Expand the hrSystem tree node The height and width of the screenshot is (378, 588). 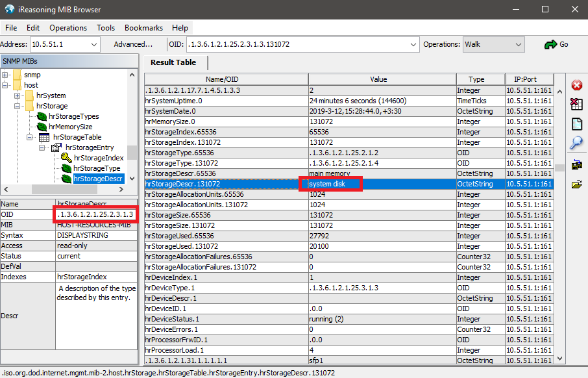click(x=18, y=95)
